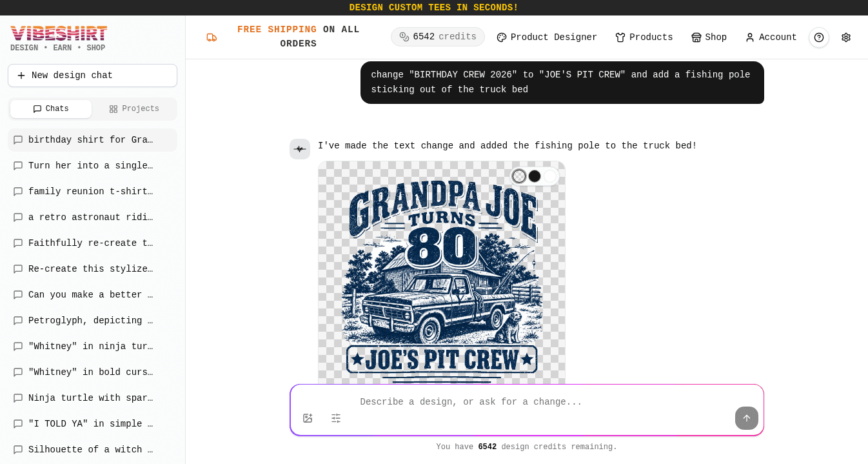Open Products menu item

644,37
